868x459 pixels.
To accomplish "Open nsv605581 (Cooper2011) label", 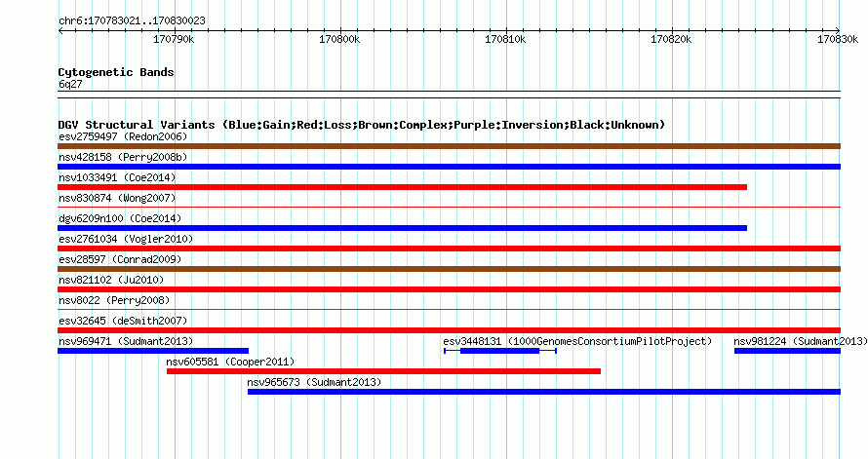I will tap(230, 362).
